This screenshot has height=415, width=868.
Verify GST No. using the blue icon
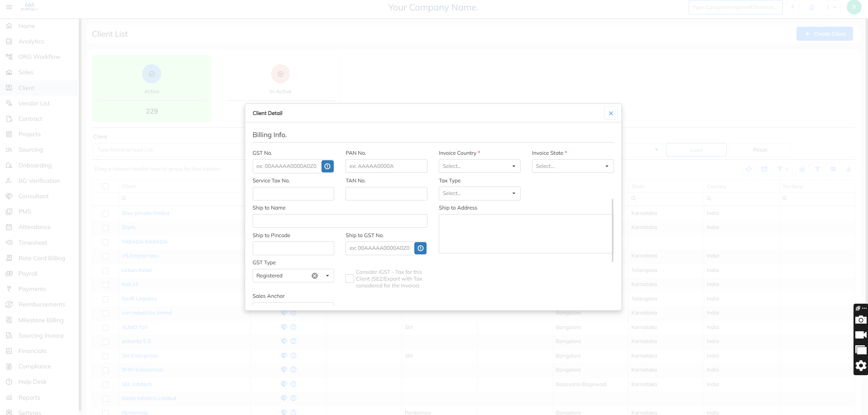coord(327,166)
